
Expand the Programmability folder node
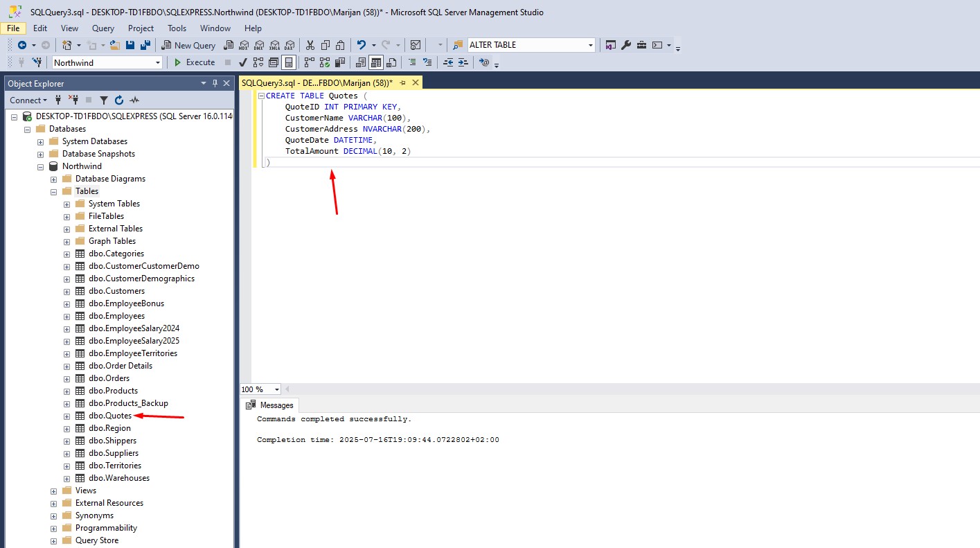click(53, 528)
